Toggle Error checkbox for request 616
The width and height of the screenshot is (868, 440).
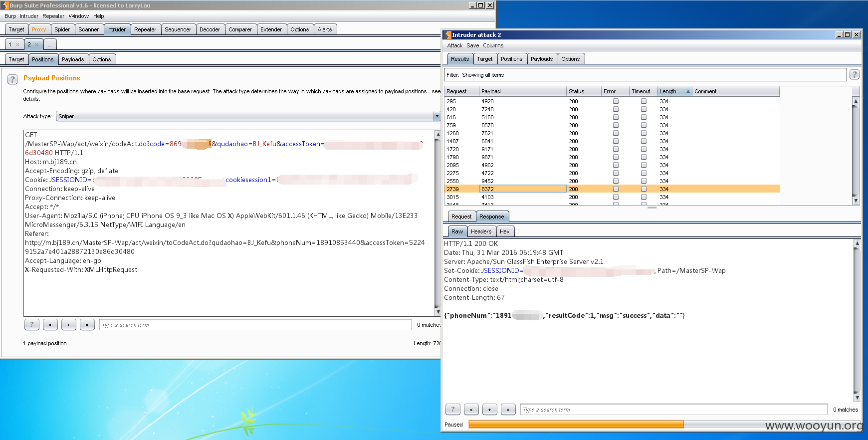pos(616,117)
